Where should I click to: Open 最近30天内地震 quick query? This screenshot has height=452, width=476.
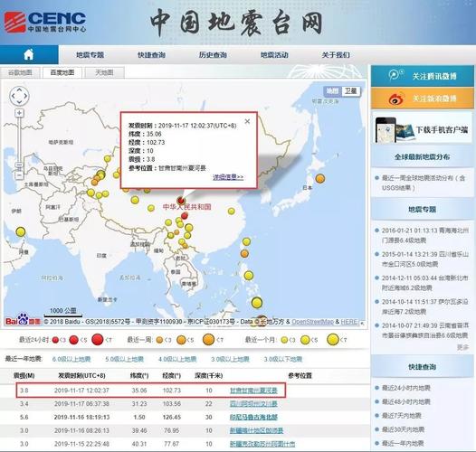pos(403,429)
